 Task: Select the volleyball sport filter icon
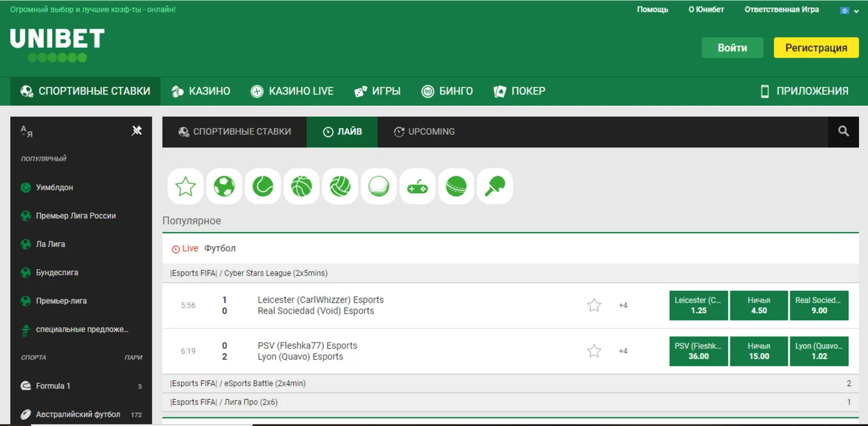pyautogui.click(x=340, y=186)
